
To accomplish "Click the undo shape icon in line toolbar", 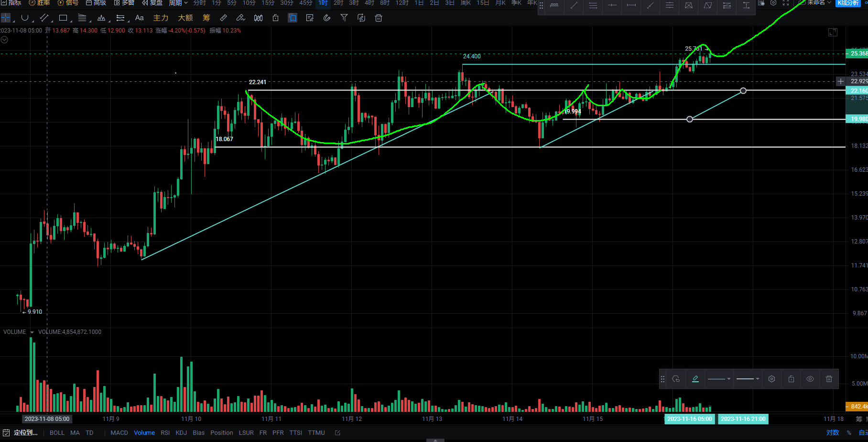I will pyautogui.click(x=676, y=379).
